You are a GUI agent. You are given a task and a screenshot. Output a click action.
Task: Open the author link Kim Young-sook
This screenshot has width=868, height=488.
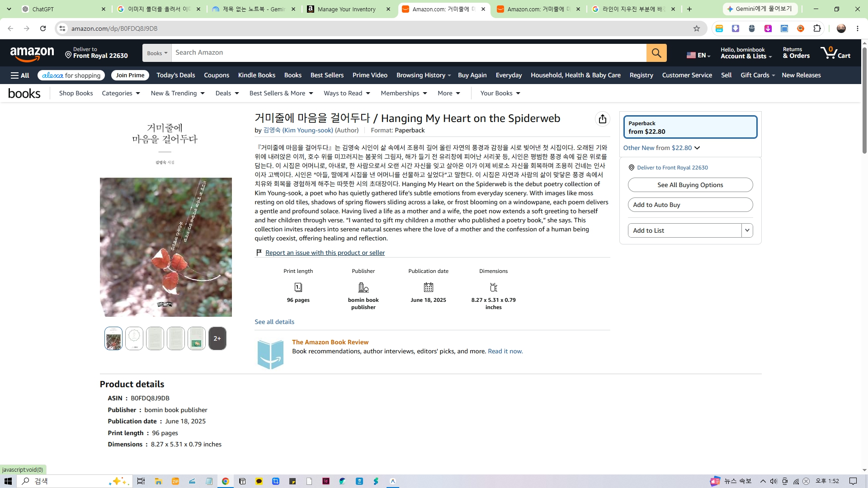(x=298, y=130)
